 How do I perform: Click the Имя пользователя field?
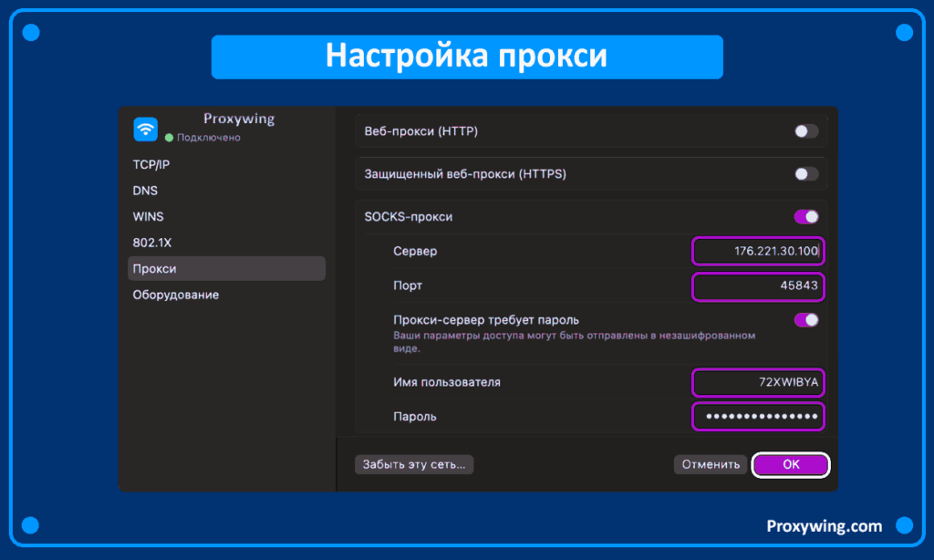(x=758, y=382)
